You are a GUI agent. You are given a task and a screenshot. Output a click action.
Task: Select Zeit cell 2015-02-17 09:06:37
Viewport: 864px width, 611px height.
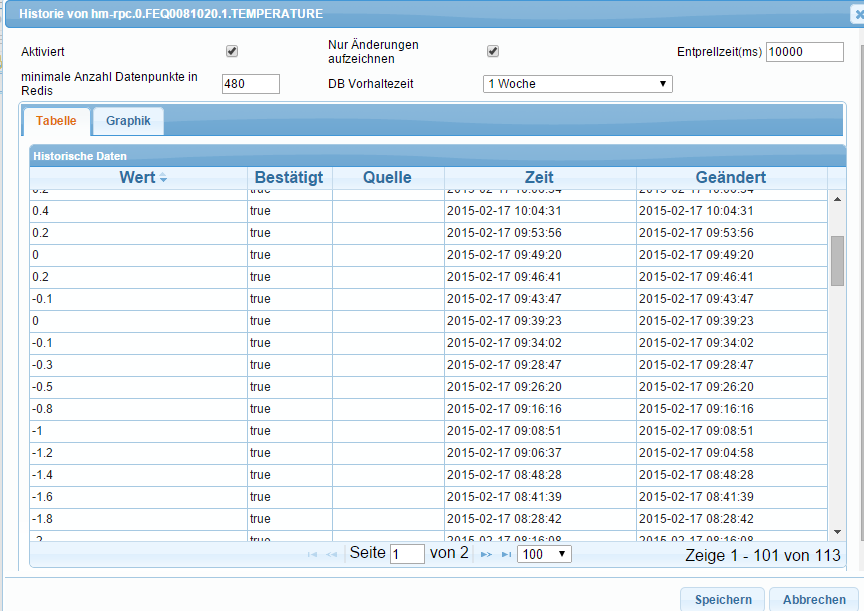tap(540, 453)
